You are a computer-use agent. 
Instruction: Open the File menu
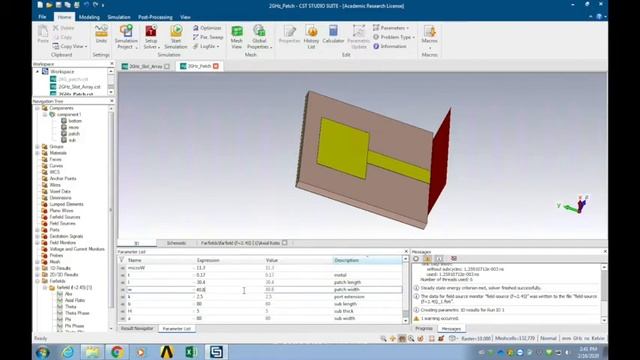(42, 17)
